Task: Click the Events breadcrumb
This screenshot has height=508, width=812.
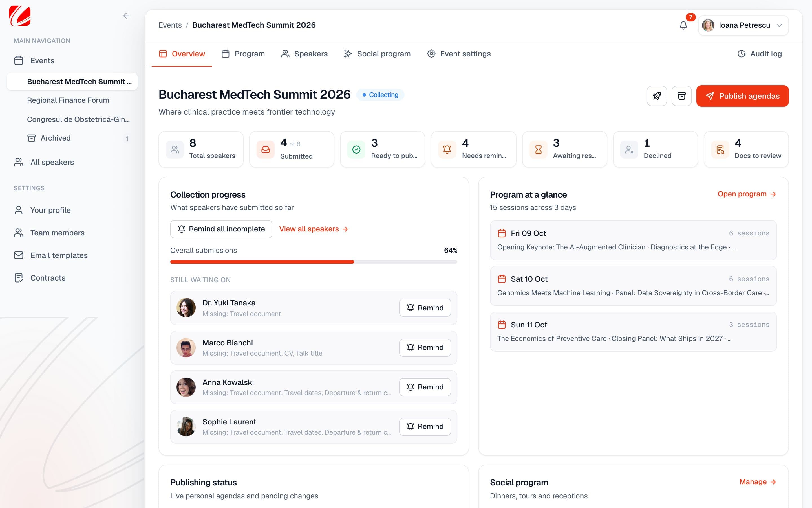Action: pyautogui.click(x=170, y=25)
